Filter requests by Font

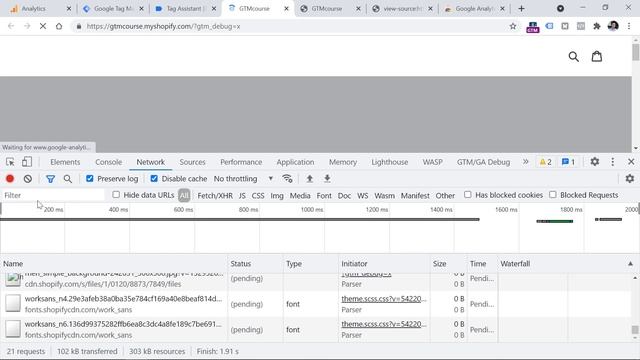point(324,196)
